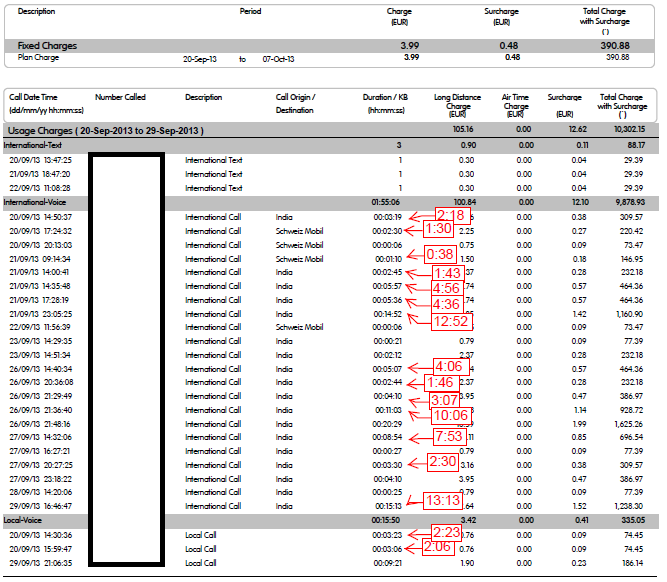Select the text entry dated "20/09/13 13:47:25"

pos(40,160)
